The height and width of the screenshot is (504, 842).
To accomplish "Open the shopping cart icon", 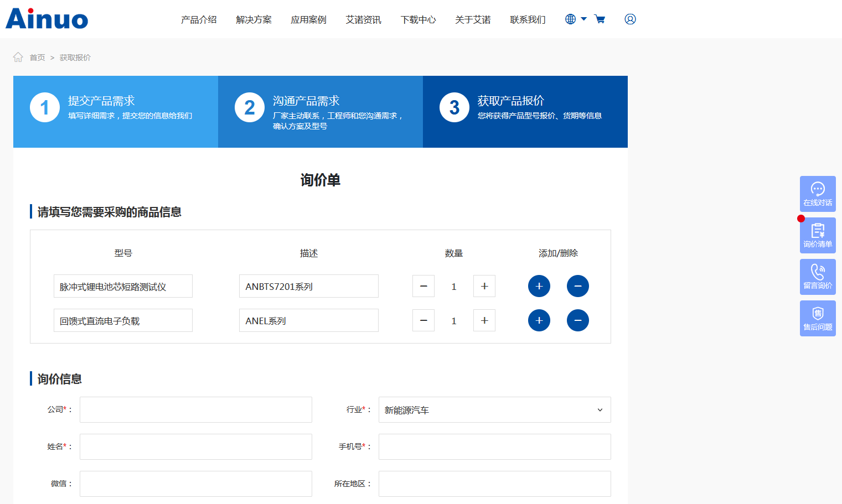I will pyautogui.click(x=600, y=19).
